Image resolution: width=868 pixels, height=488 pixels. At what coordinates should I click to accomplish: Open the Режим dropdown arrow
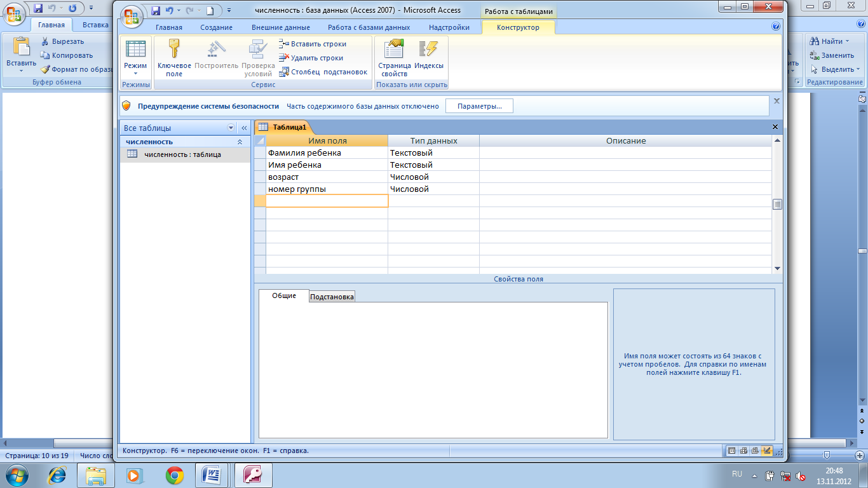click(135, 73)
